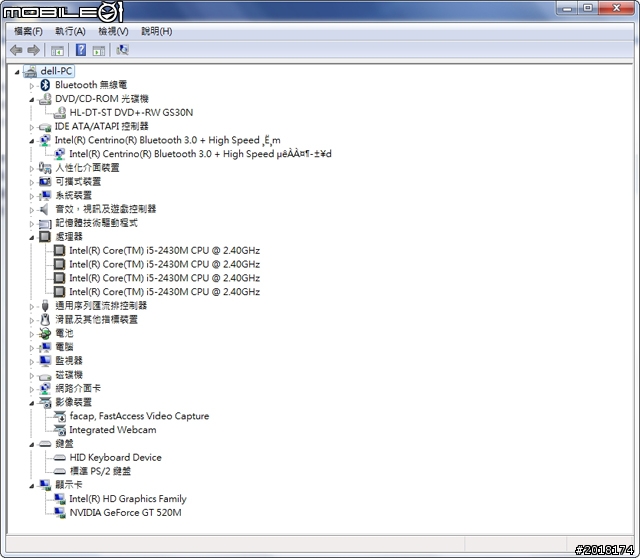Click the action pane toolbar icon

tap(99, 51)
